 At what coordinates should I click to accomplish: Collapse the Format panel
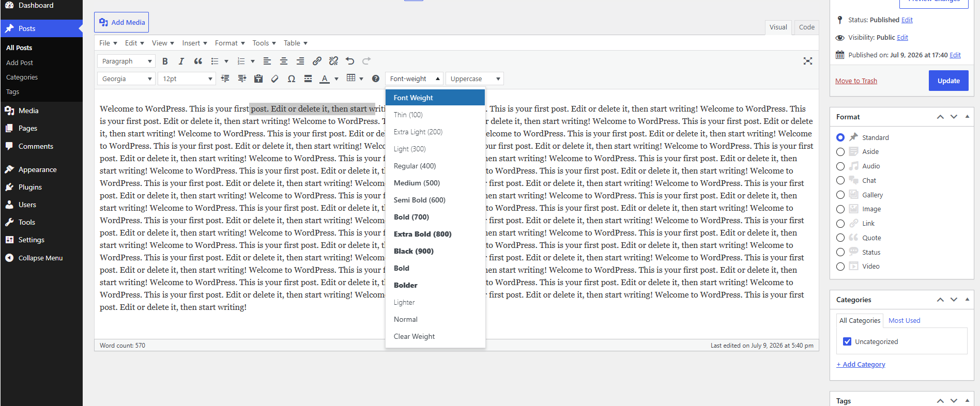point(967,117)
